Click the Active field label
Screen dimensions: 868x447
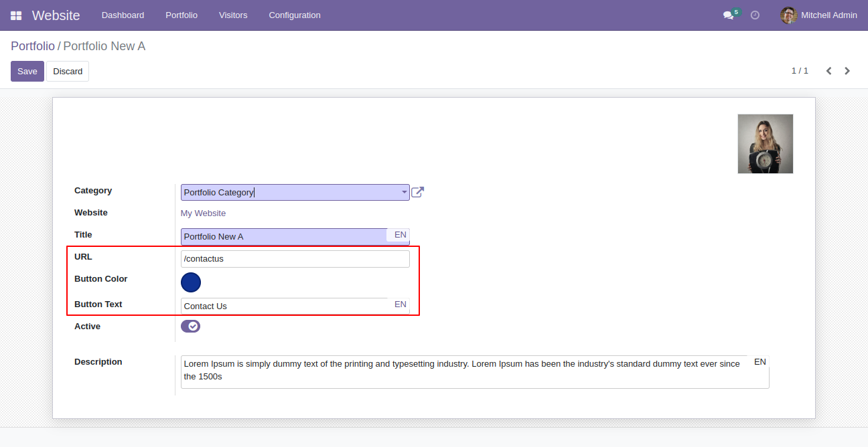[x=87, y=327]
